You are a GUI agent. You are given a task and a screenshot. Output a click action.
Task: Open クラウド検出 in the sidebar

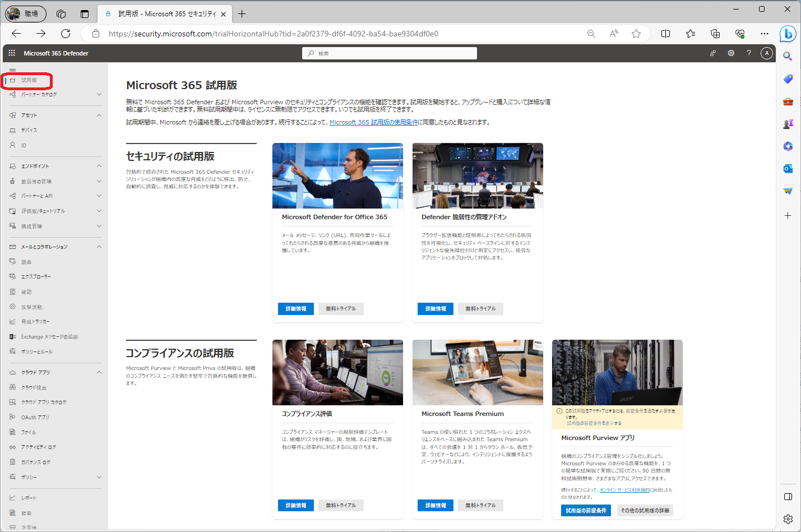point(34,387)
